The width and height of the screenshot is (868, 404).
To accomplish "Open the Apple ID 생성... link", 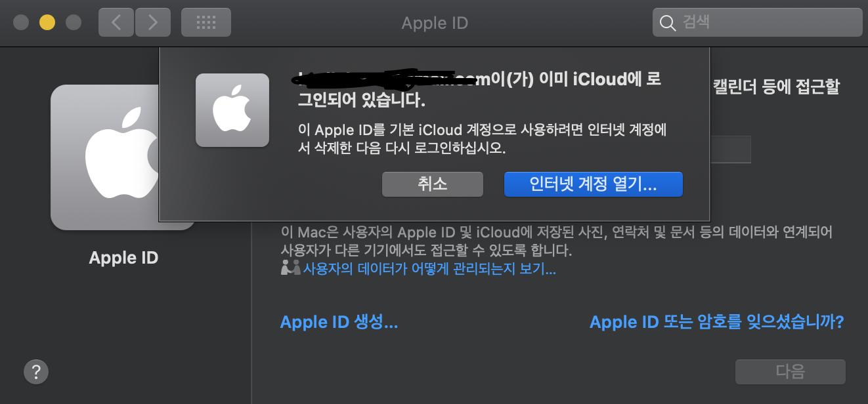I will click(x=339, y=322).
